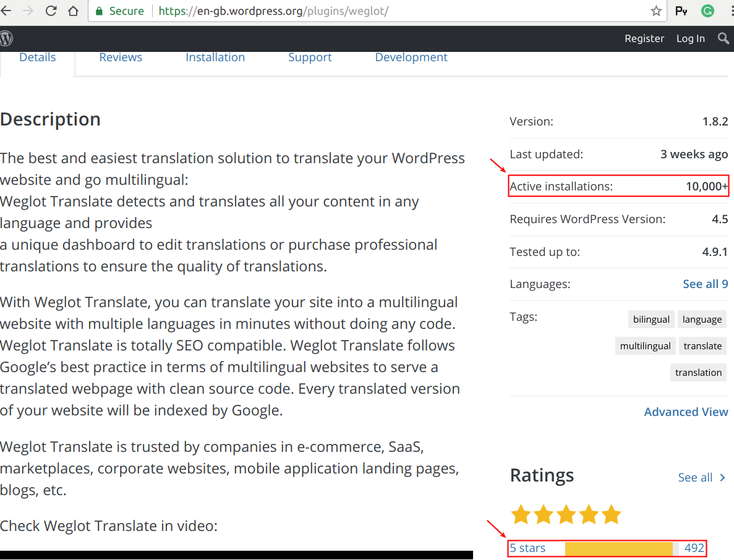Open See all 9 languages list

705,284
